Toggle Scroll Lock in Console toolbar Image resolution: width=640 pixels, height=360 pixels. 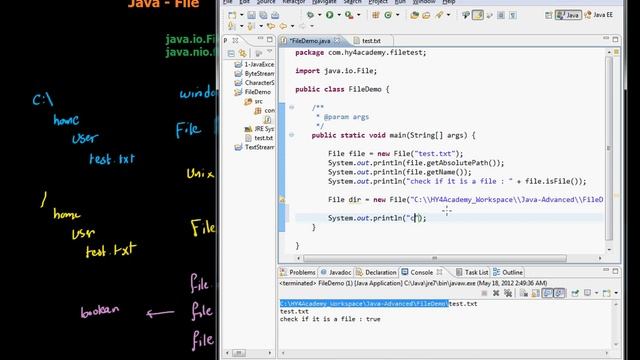[536, 293]
